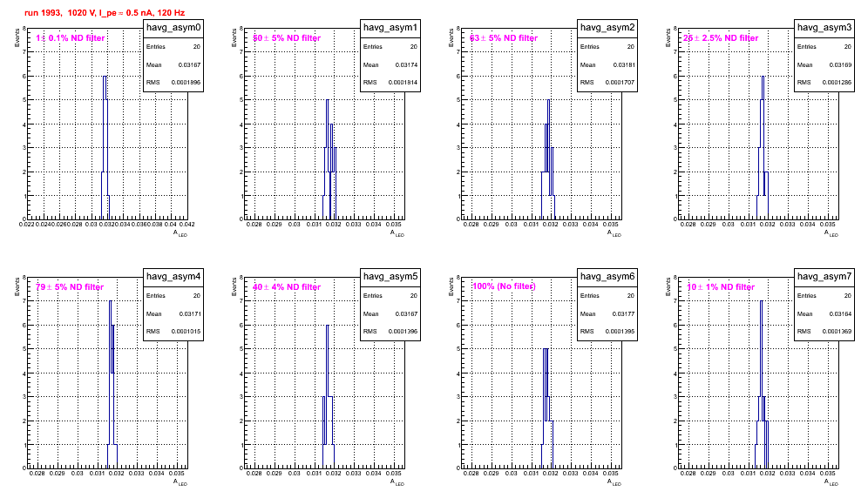Click the A_LED axis title under havg_asym5 plot
The width and height of the screenshot is (868, 498).
pyautogui.click(x=397, y=482)
